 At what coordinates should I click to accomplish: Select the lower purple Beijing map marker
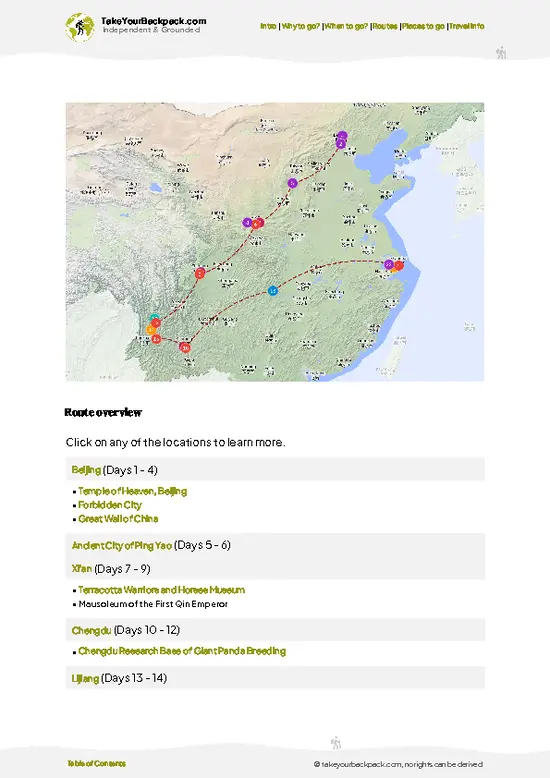(341, 144)
